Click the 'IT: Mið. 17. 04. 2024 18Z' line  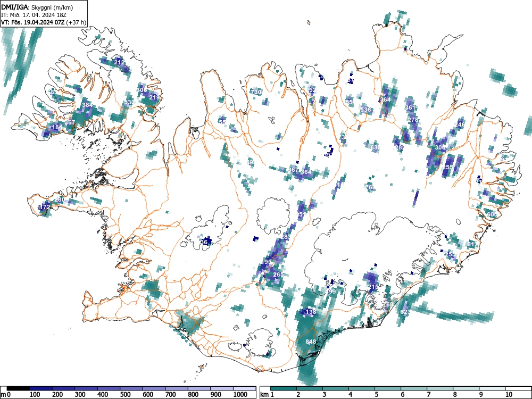34,15
